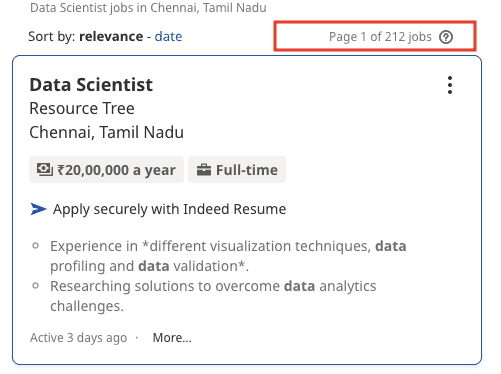Click the Chennai, Tamil Nadu location text

point(107,132)
